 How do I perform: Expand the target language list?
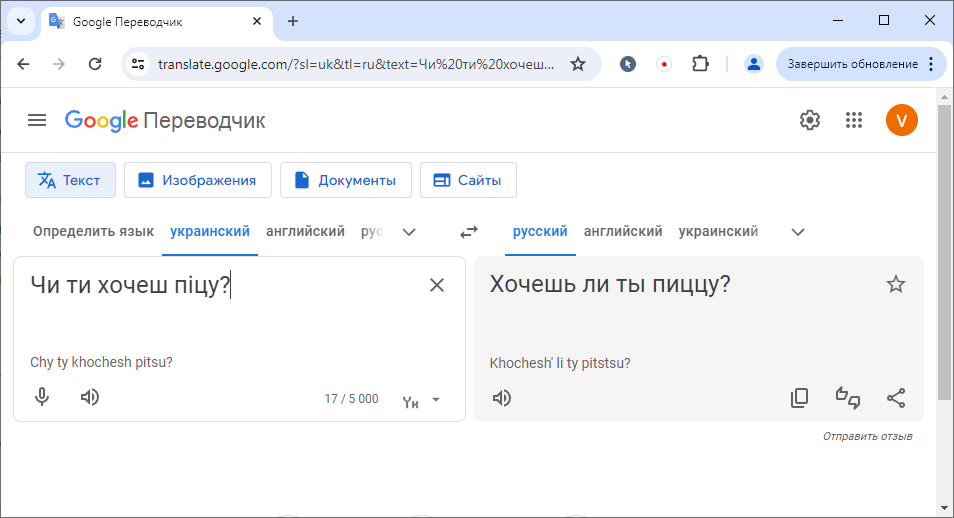tap(798, 232)
